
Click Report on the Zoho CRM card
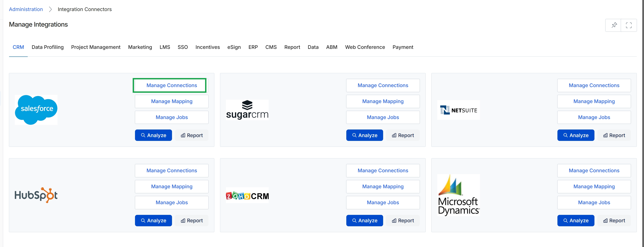pyautogui.click(x=403, y=220)
